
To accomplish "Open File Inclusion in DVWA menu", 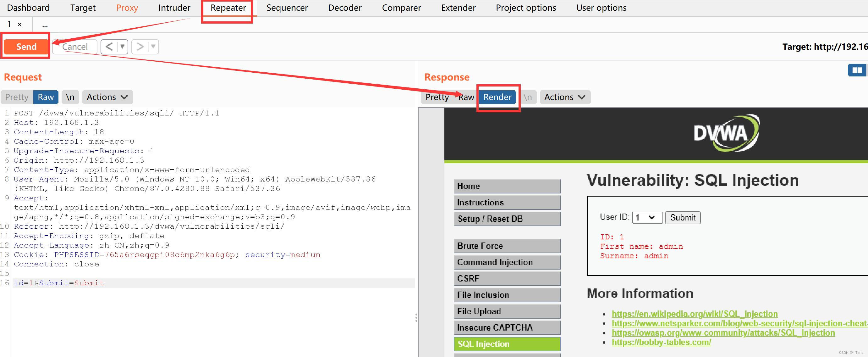I will pos(507,295).
